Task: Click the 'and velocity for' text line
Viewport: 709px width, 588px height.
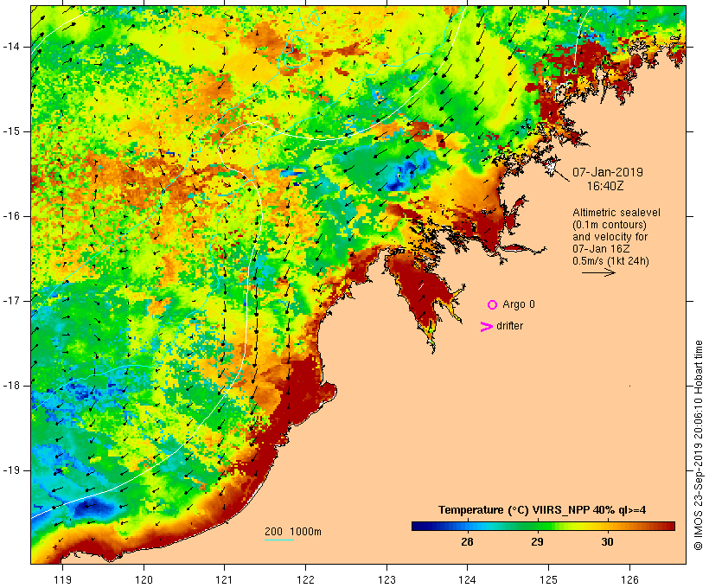Action: pos(610,237)
